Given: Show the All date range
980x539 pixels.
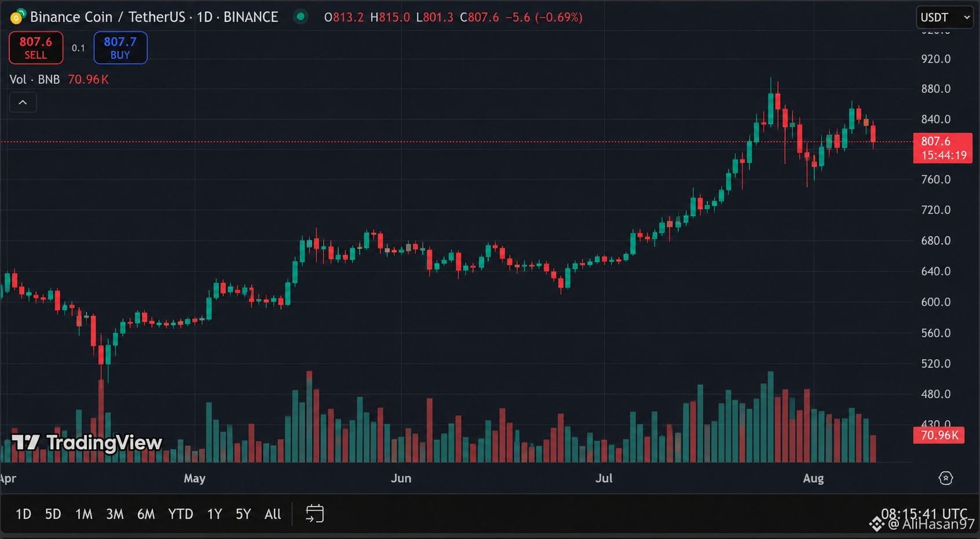Looking at the screenshot, I should pos(272,514).
